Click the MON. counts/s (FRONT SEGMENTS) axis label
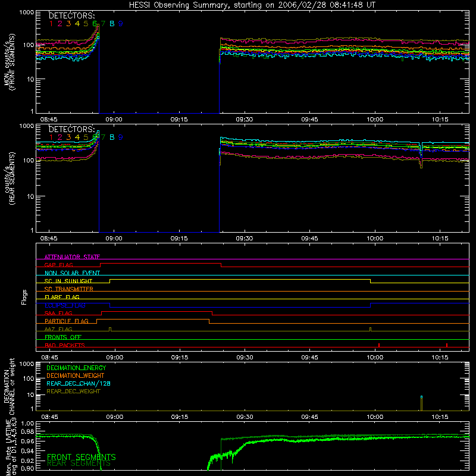This screenshot has height=476, width=476. (9, 62)
